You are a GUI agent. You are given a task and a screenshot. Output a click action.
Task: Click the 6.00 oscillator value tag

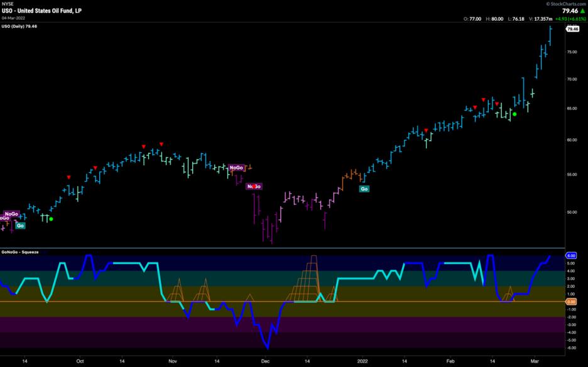pos(572,256)
